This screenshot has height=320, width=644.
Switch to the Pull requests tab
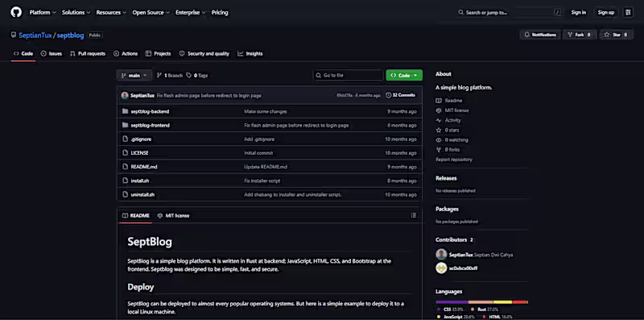88,54
